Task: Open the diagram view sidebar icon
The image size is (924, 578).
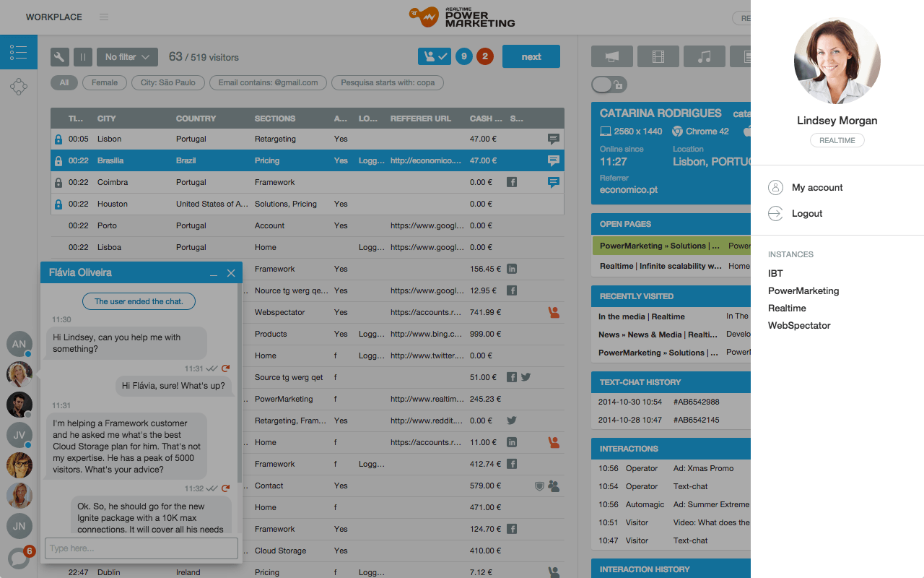Action: pyautogui.click(x=19, y=87)
